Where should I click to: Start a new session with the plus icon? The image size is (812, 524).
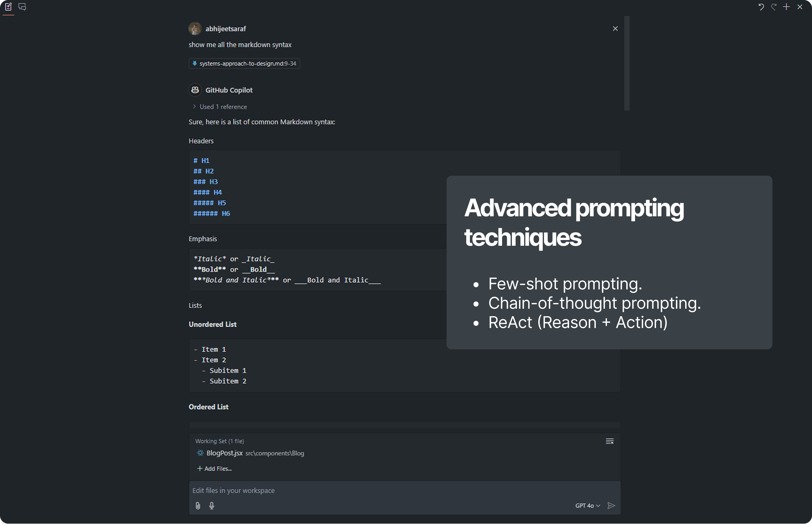(787, 7)
